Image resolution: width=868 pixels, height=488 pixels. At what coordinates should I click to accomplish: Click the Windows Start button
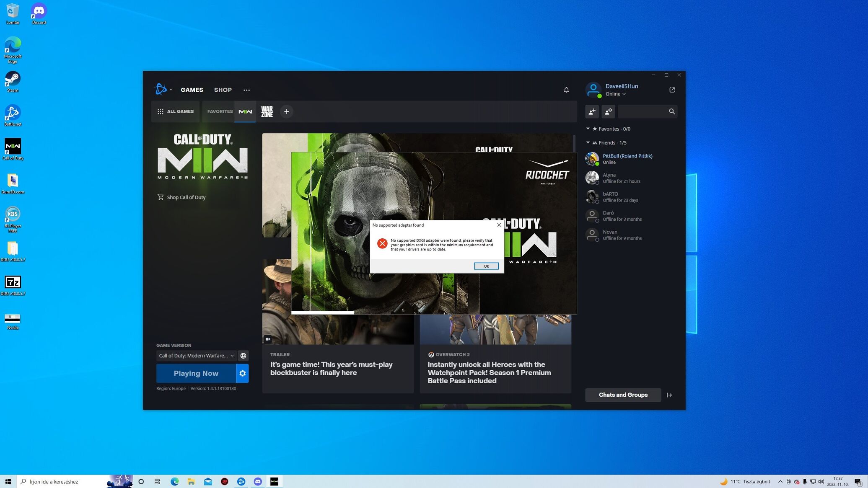tap(8, 481)
